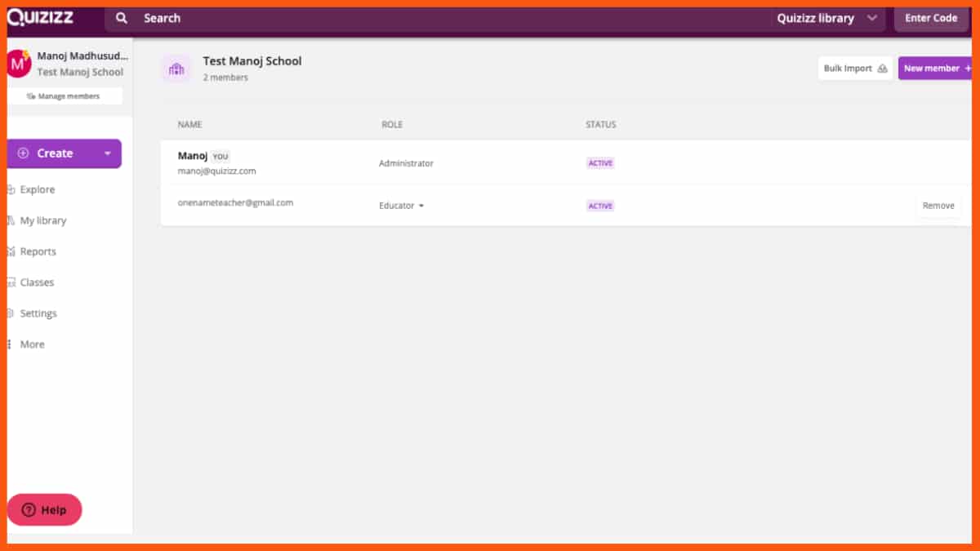
Task: Expand the Create button dropdown arrow
Action: click(107, 153)
